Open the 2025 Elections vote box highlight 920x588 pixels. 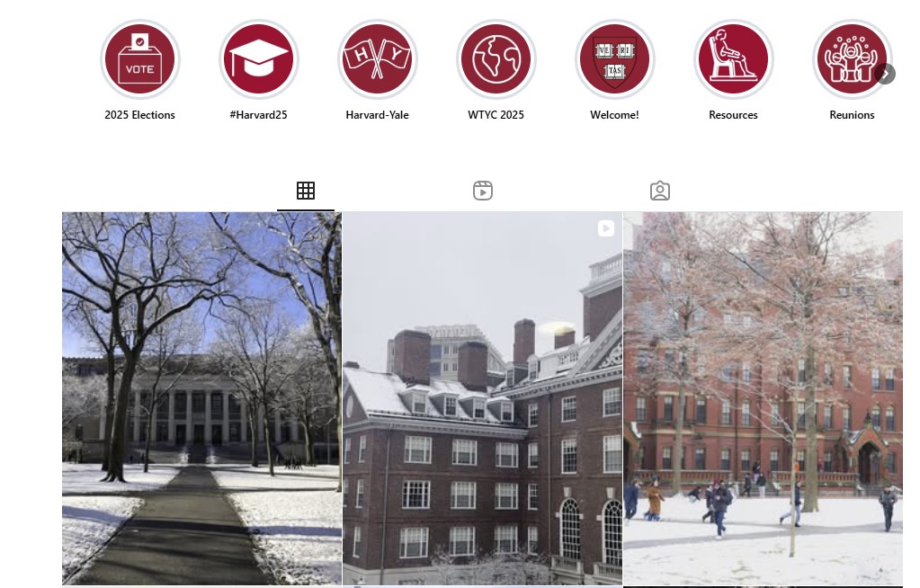139,60
